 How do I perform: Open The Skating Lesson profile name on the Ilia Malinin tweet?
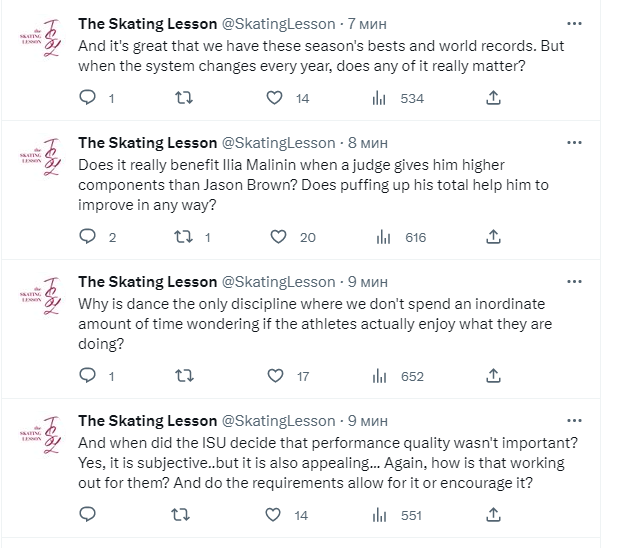pyautogui.click(x=147, y=142)
